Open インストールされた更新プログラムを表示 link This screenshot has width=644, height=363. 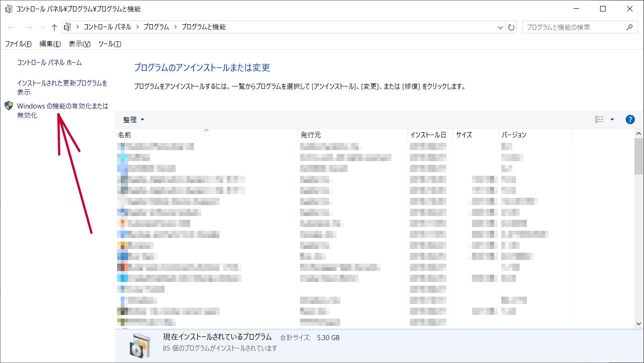point(62,87)
